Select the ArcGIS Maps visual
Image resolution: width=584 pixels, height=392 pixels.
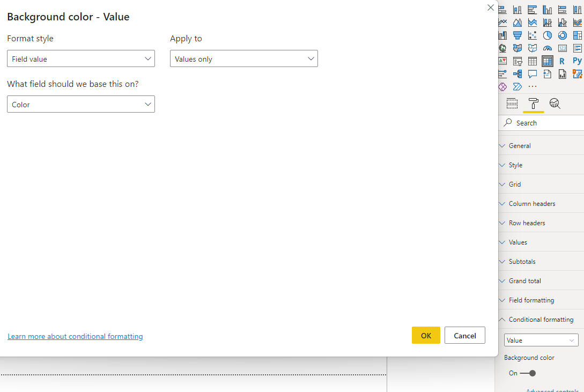[577, 73]
